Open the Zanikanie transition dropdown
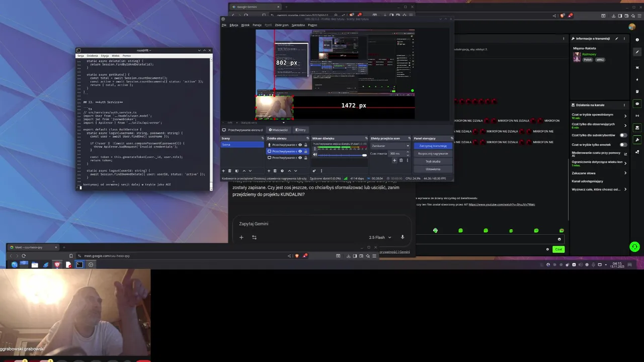The height and width of the screenshot is (362, 644). (390, 146)
